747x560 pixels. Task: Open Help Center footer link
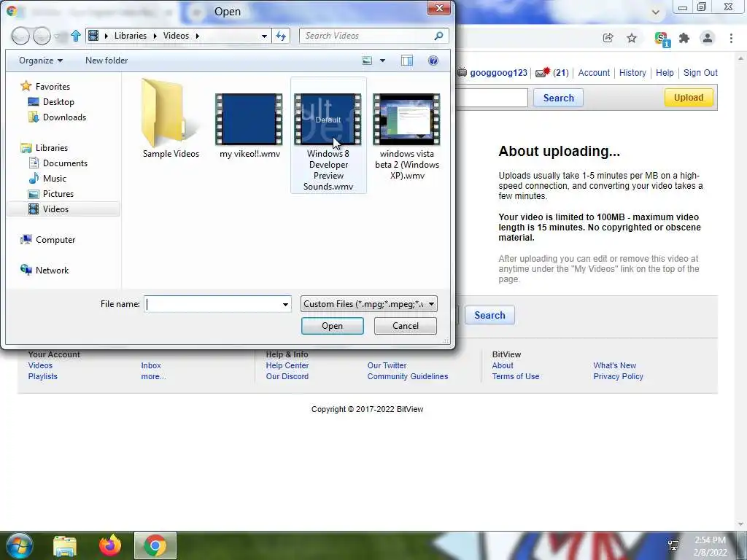click(287, 365)
